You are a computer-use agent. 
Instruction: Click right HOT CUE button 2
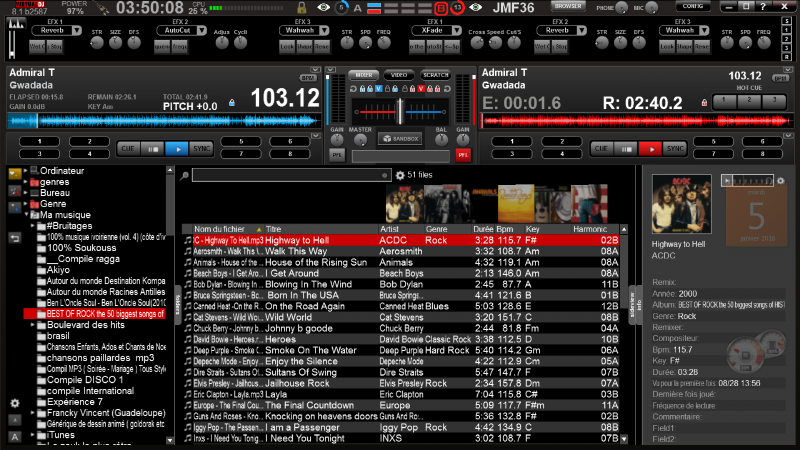[x=749, y=101]
